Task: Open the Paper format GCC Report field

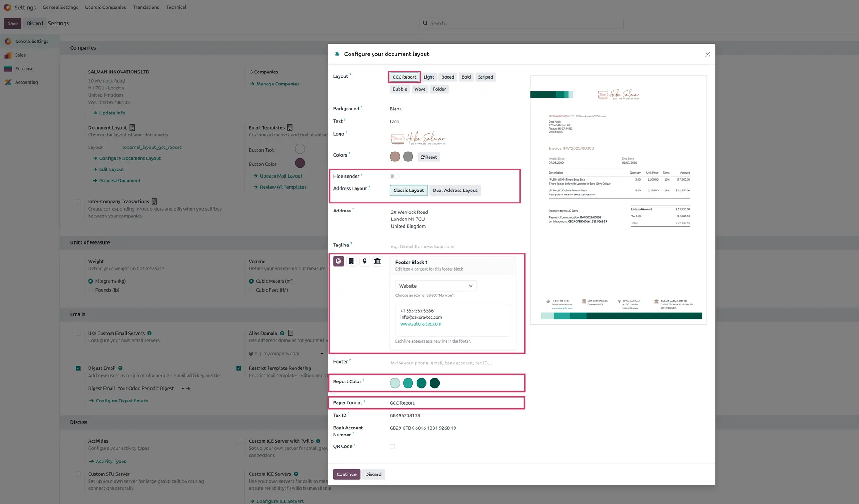Action: 455,403
